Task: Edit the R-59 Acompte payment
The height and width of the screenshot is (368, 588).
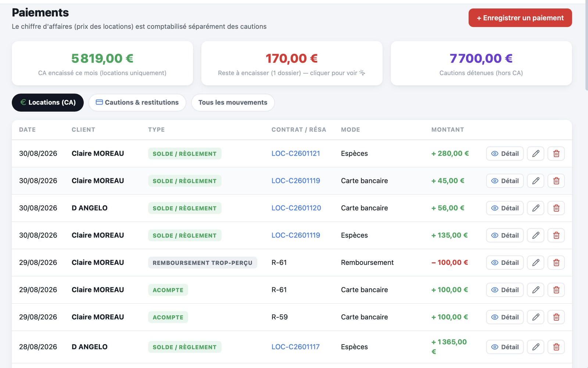Action: (x=535, y=317)
